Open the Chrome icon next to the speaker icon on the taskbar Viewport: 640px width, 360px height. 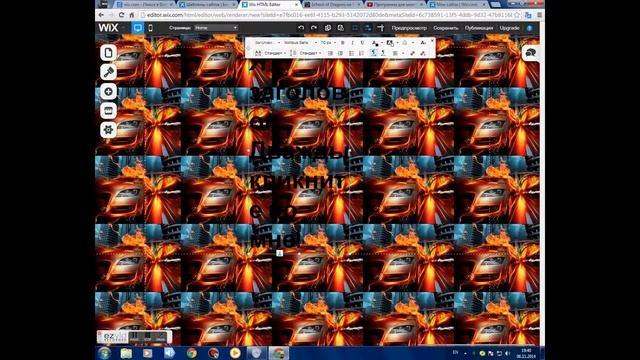coord(191,353)
